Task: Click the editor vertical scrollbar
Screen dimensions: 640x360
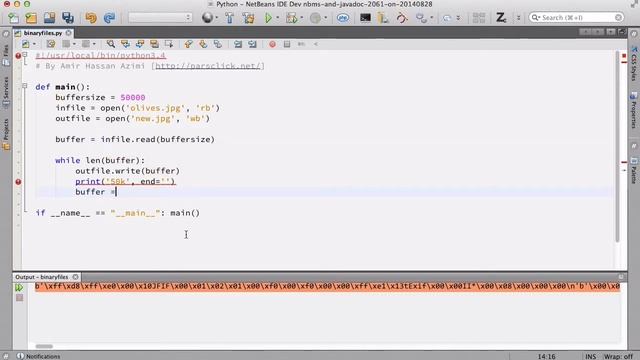Action: 617,146
